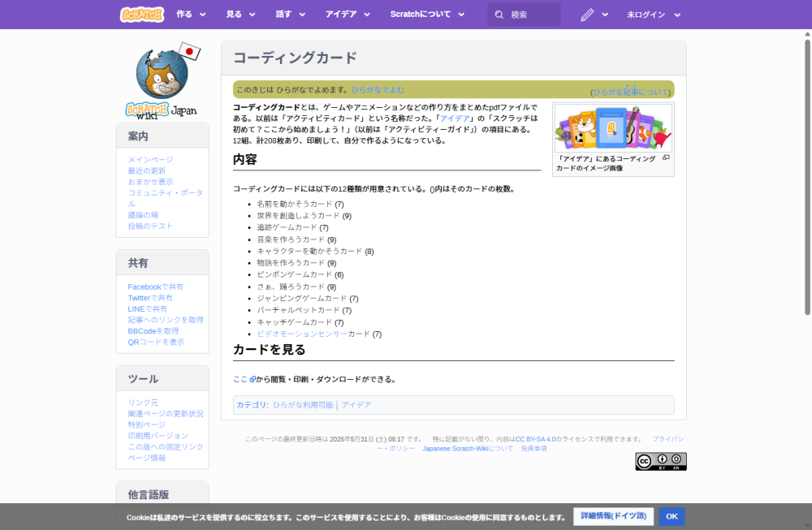Viewport: 812px width, 530px height.
Task: Open 印刷用バージョン link
Action: (158, 436)
